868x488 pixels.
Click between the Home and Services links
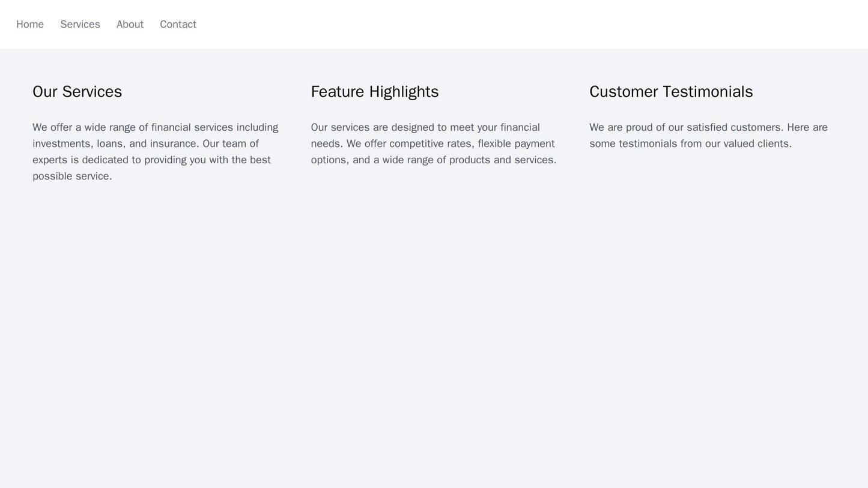click(x=53, y=24)
